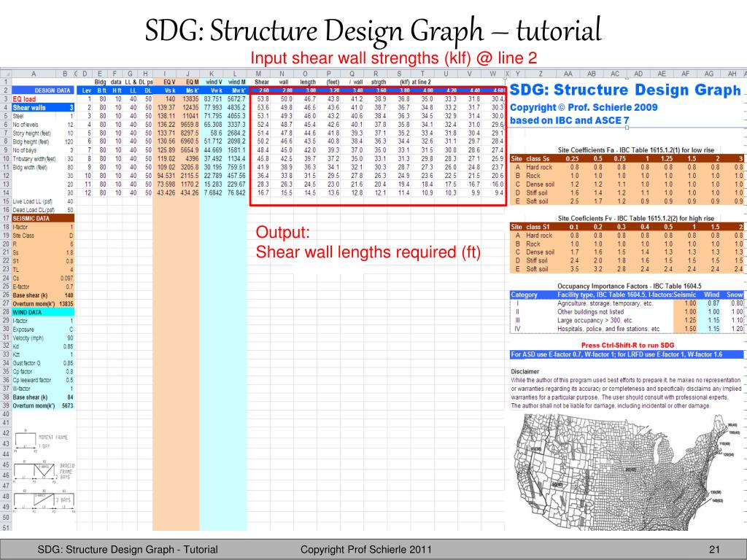Select column header I

tap(164, 74)
